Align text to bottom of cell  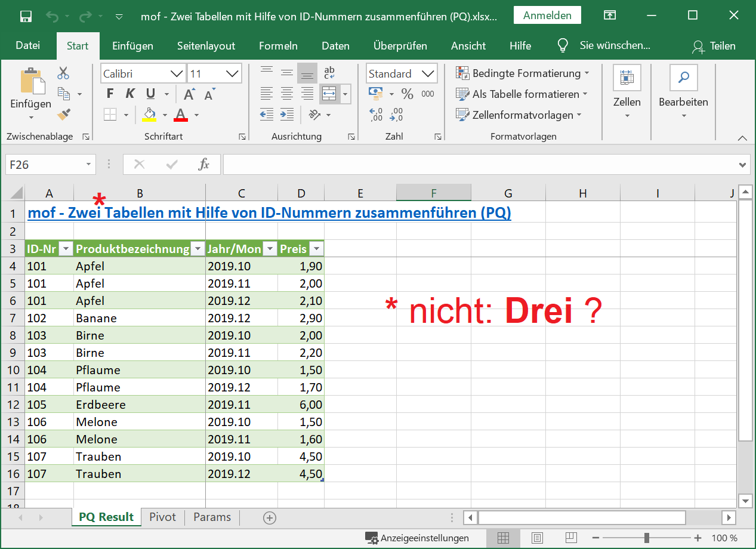[x=307, y=73]
